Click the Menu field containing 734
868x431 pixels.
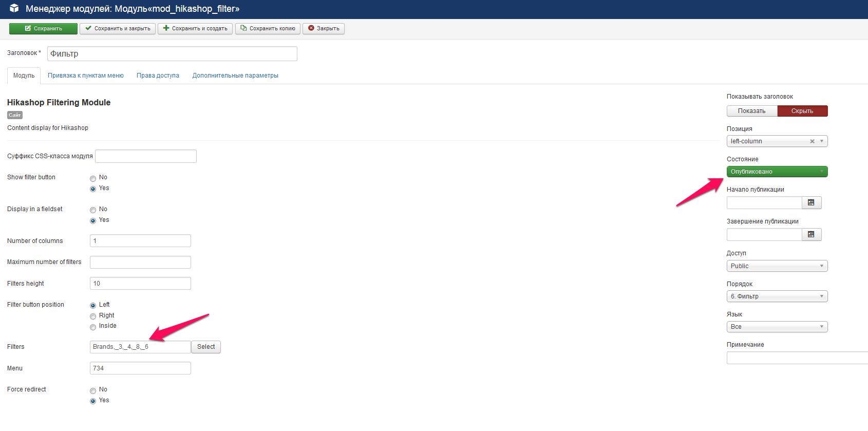point(140,368)
